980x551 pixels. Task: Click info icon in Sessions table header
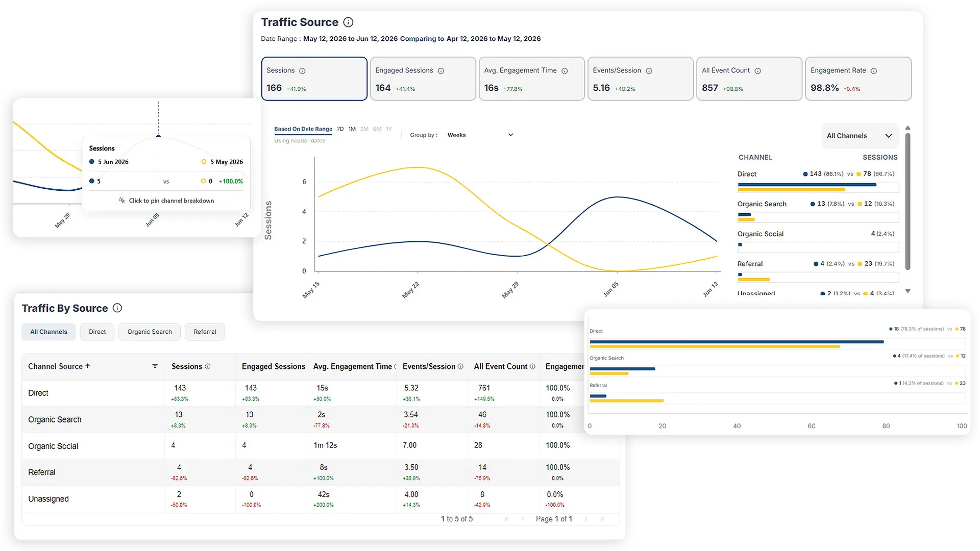pyautogui.click(x=208, y=366)
